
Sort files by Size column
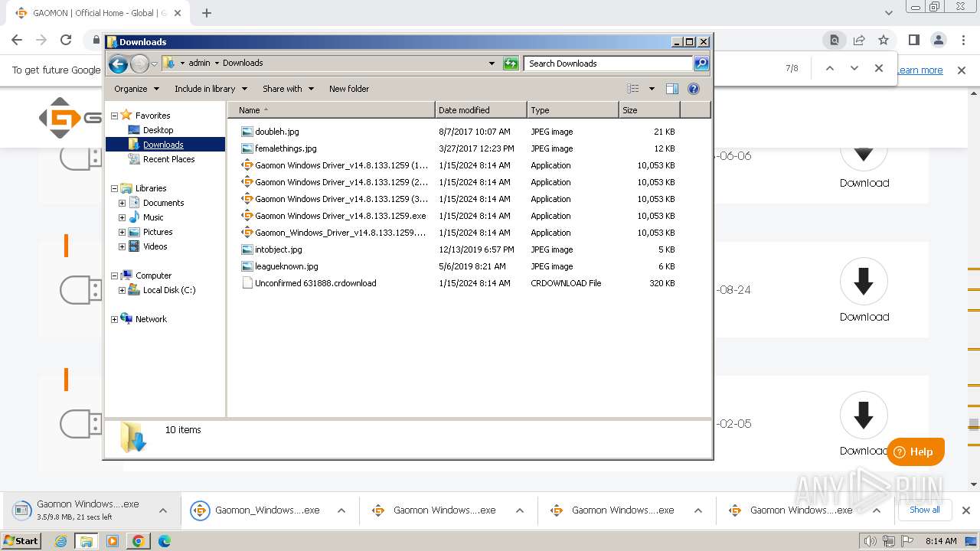649,110
